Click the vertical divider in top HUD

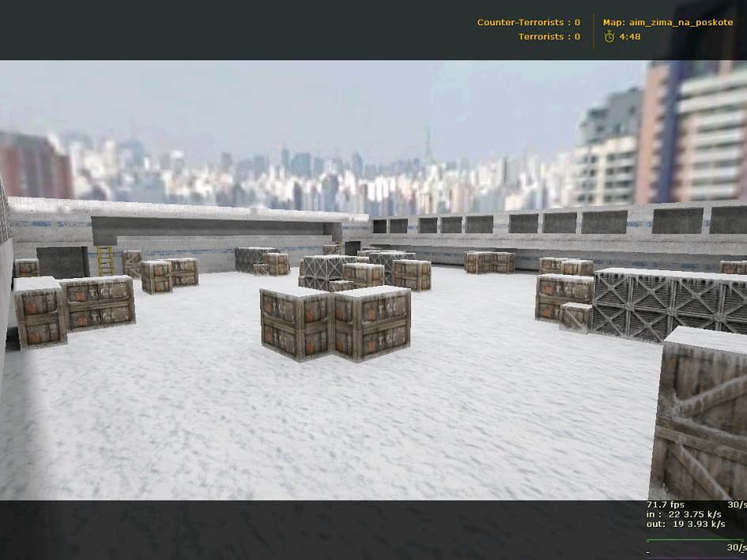593,31
